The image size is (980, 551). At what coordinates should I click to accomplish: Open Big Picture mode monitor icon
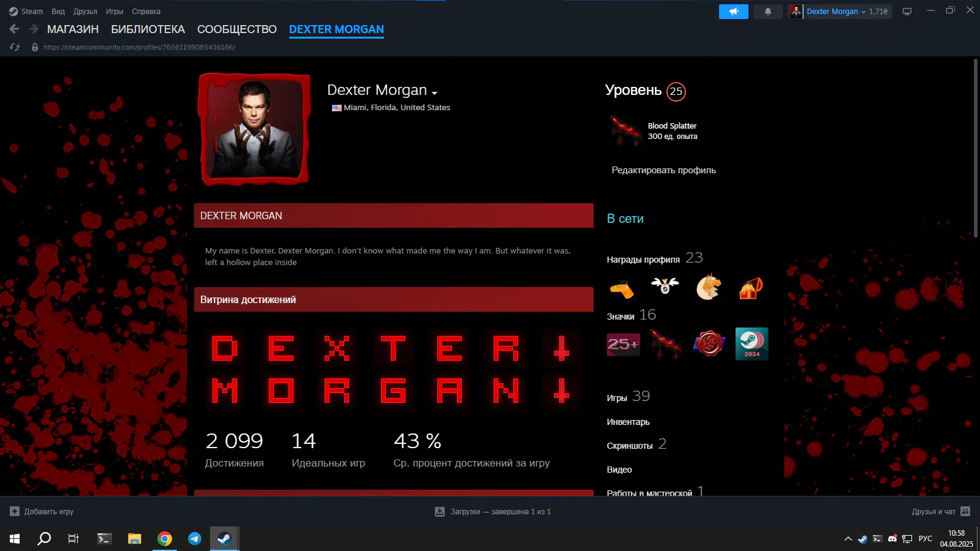pyautogui.click(x=907, y=12)
